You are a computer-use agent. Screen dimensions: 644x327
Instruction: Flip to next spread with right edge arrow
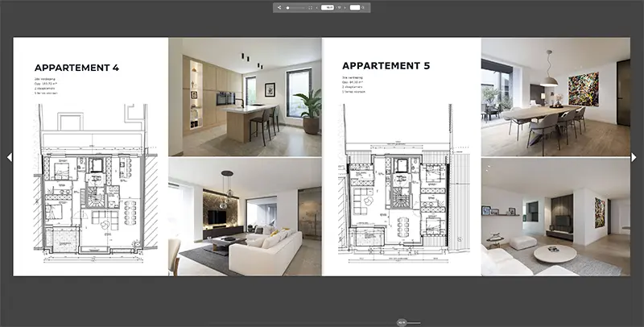click(x=634, y=157)
